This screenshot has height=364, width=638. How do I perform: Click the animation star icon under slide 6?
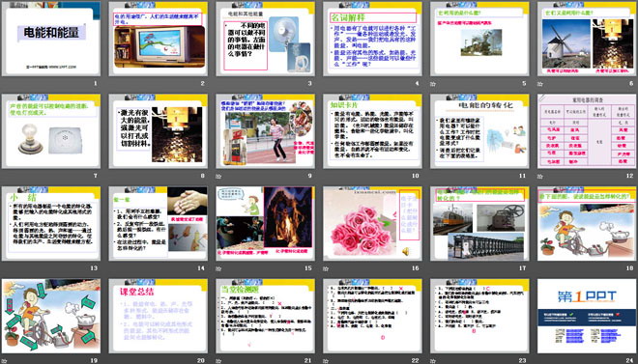click(x=540, y=84)
